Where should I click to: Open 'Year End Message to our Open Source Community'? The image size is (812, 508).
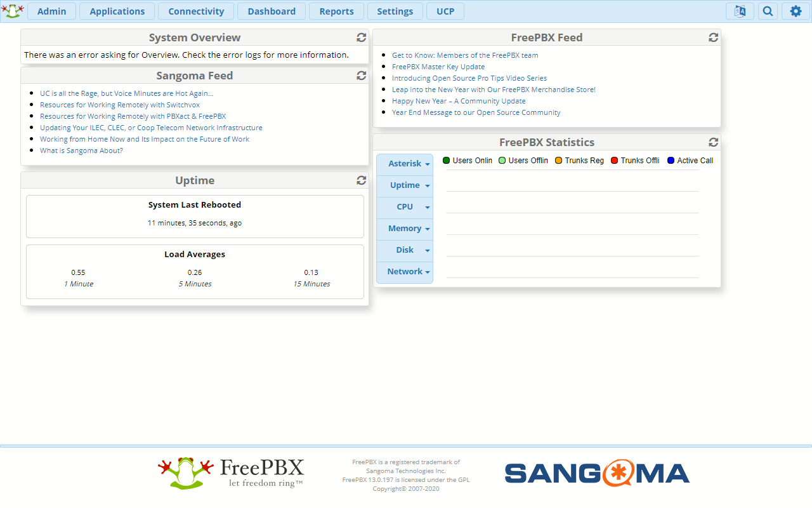476,112
